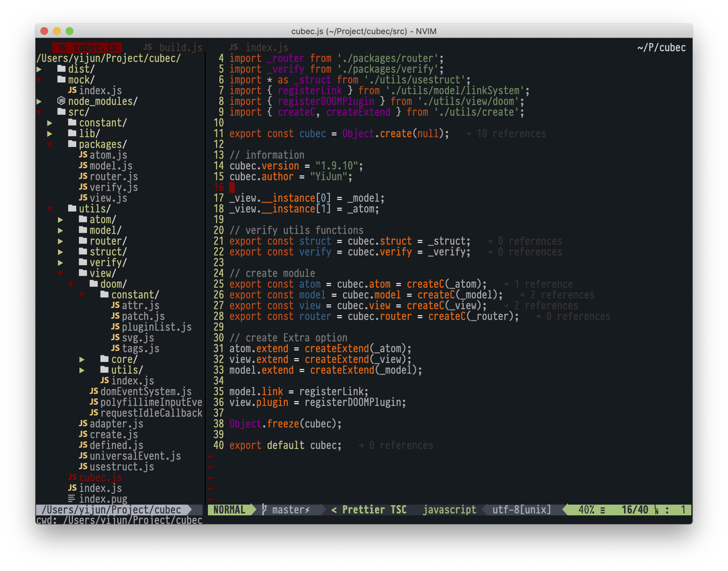This screenshot has width=728, height=571.
Task: Click the red cursor block on line 16
Action: click(232, 187)
